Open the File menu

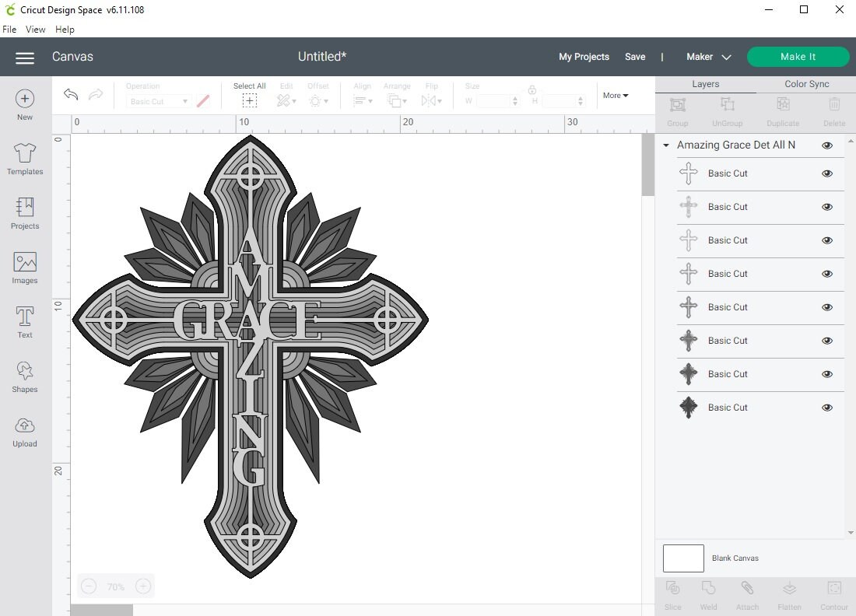point(9,29)
